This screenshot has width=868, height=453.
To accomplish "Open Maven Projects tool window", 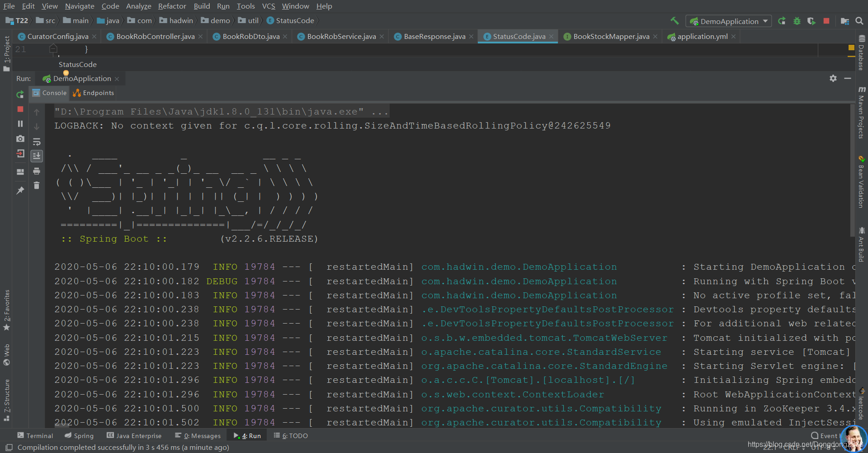I will (x=862, y=113).
